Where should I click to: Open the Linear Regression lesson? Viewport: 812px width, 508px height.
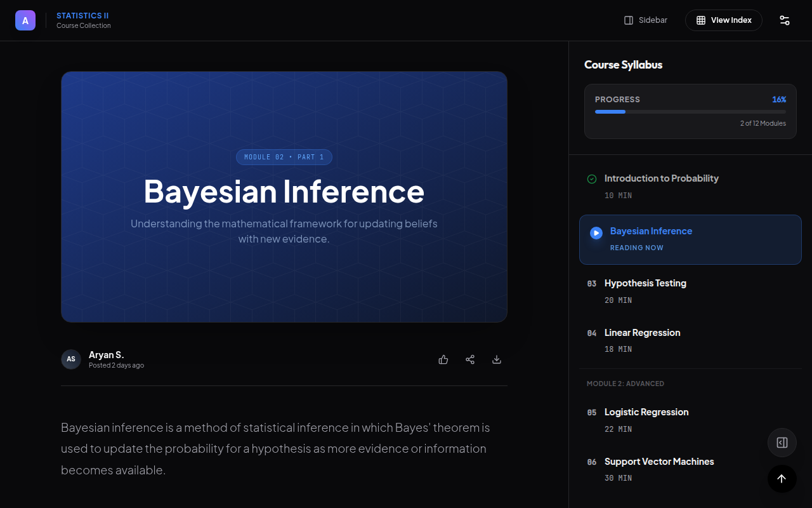pos(642,333)
